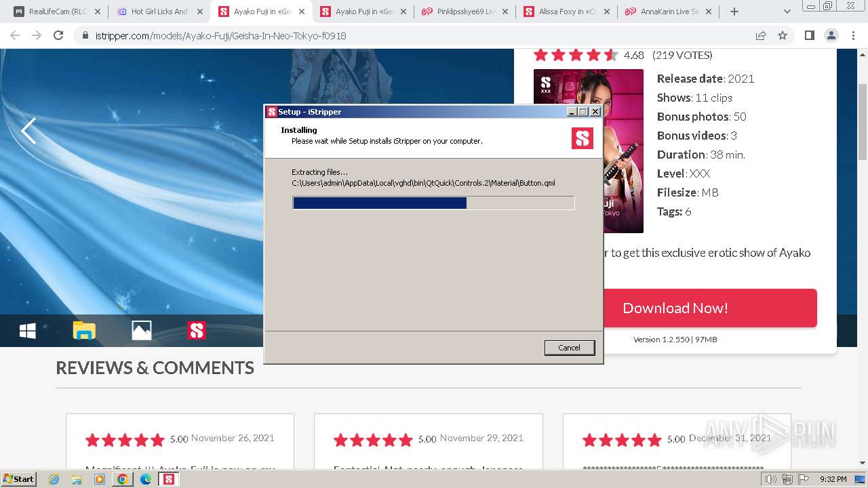This screenshot has height=488, width=868.
Task: Go to the previous show with the left arrow
Action: click(x=28, y=131)
